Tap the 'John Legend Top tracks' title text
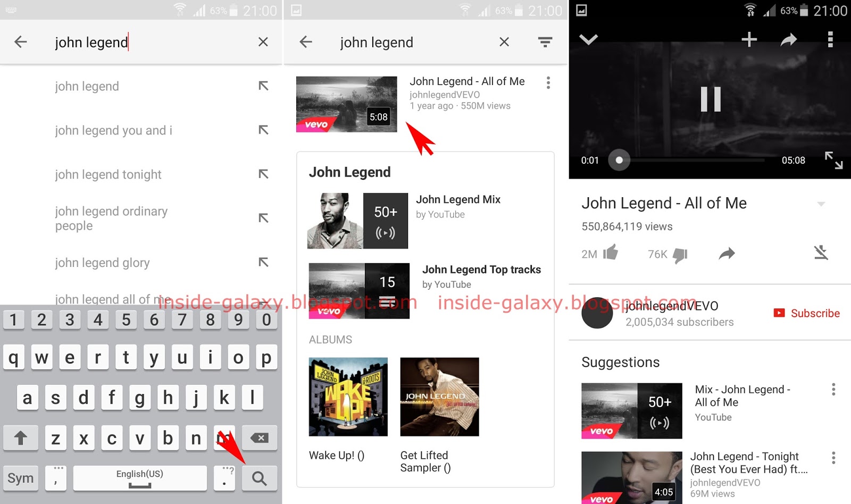Viewport: 851px width, 504px height. click(x=481, y=270)
